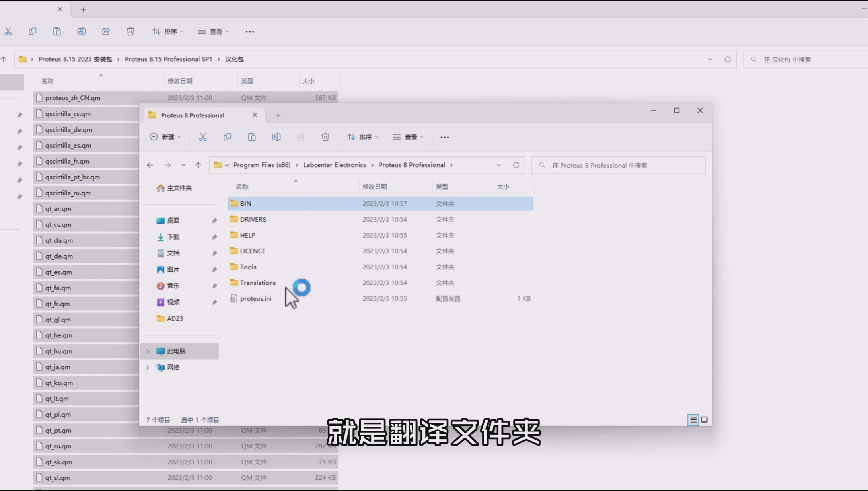Refresh the Proteus 8 Professional folder view

click(x=516, y=165)
